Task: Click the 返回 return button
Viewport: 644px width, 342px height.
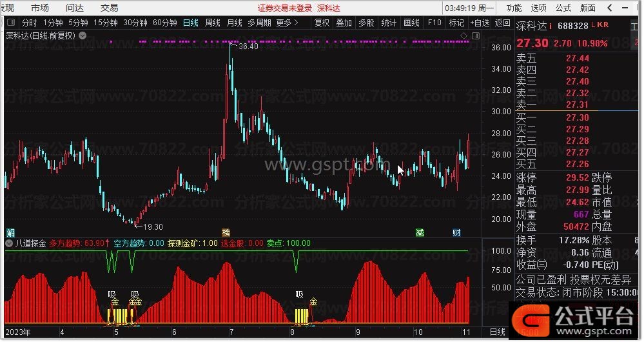Action: point(502,23)
